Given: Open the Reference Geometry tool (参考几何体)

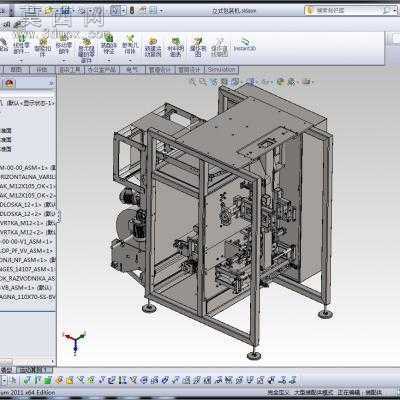Looking at the screenshot, I should point(130,45).
